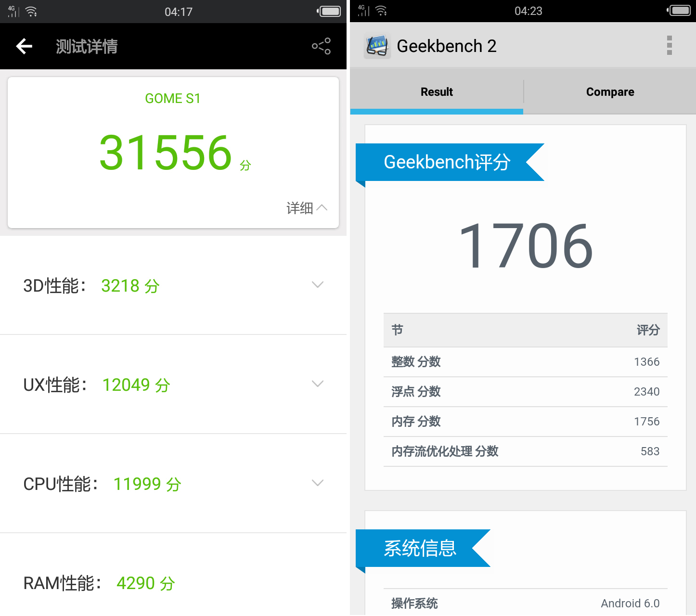
Task: Switch to the Compare tab in Geekbench
Action: pyautogui.click(x=610, y=91)
